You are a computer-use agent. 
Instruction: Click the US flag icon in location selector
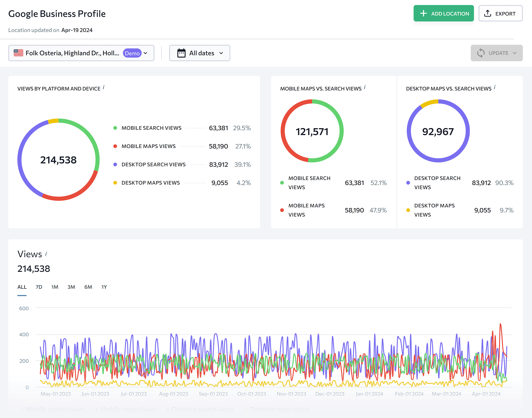(x=18, y=53)
